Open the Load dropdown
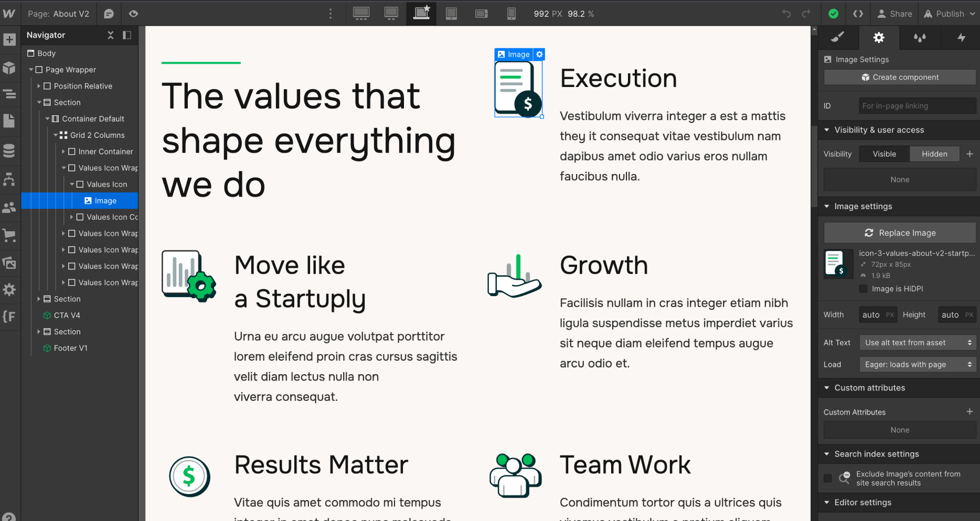 (x=917, y=364)
